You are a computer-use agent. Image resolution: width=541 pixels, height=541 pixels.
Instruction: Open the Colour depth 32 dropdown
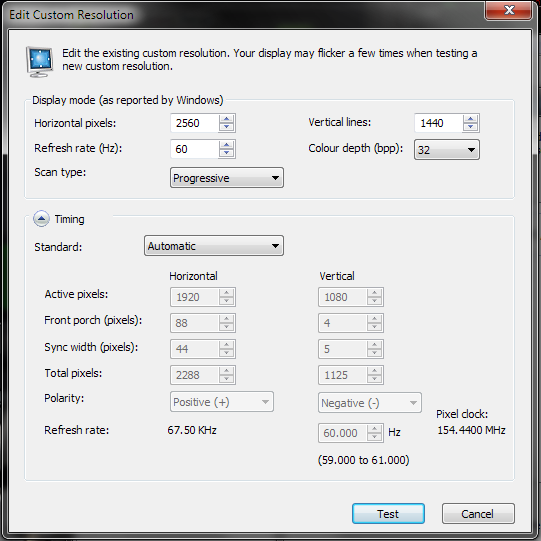pyautogui.click(x=446, y=149)
